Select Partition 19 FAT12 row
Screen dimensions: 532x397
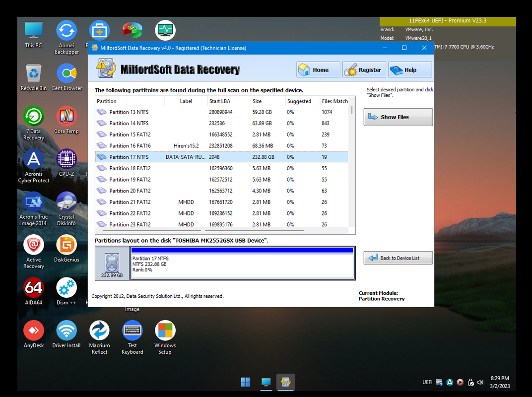coord(222,180)
